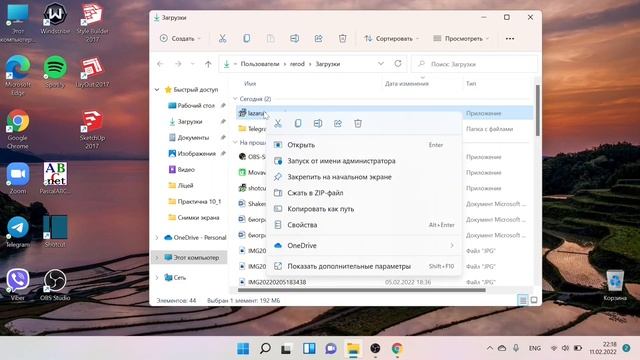
Task: Select Shotcut desktop icon
Action: (x=55, y=232)
